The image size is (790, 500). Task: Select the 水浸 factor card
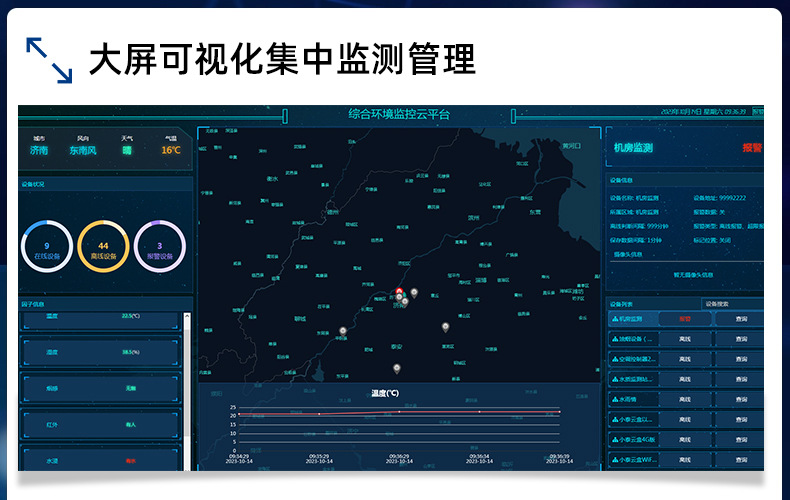[101, 458]
